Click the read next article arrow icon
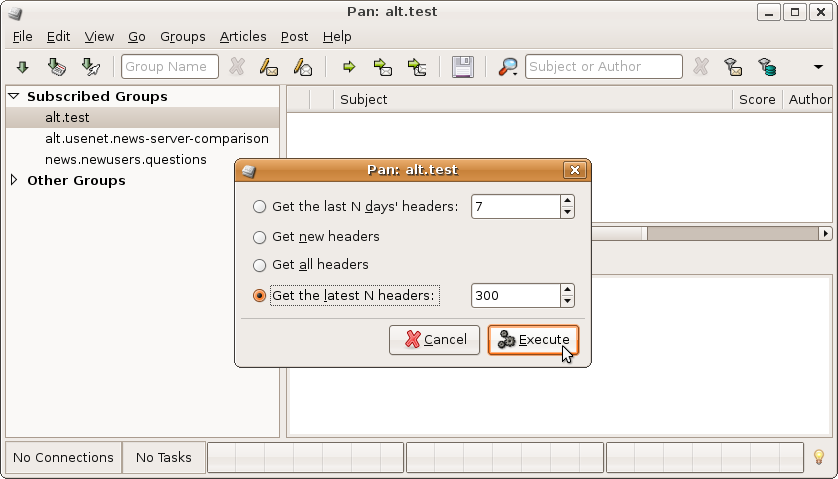 [349, 67]
